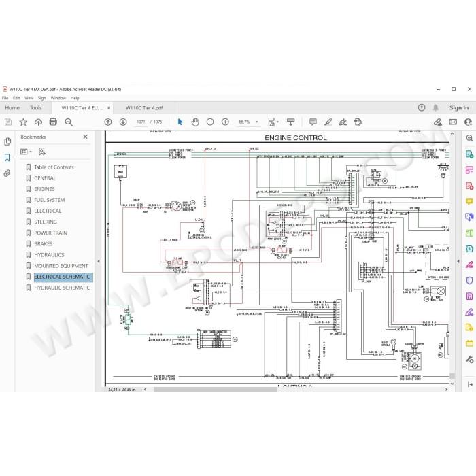Zoom out with minus button
Viewport: 476px width, 476px height.
[210, 122]
